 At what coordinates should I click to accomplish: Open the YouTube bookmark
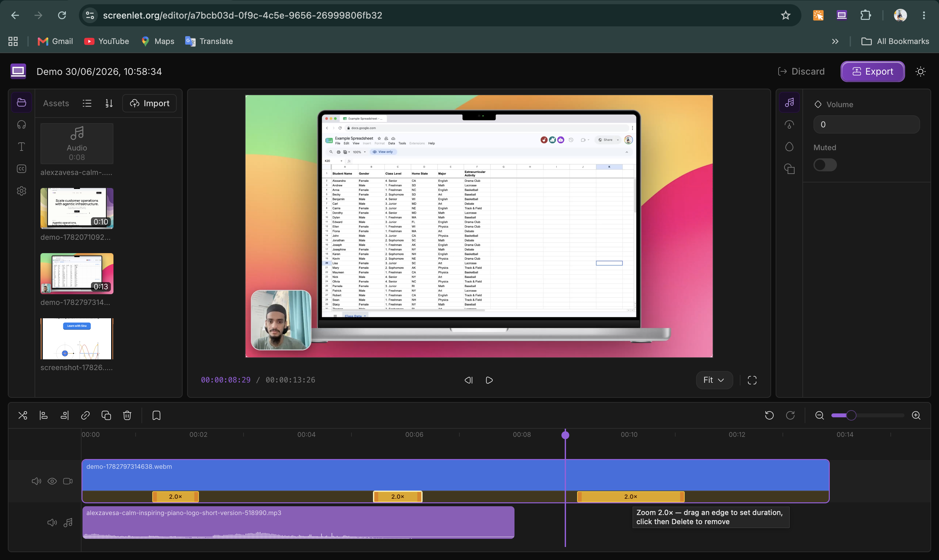coord(107,41)
